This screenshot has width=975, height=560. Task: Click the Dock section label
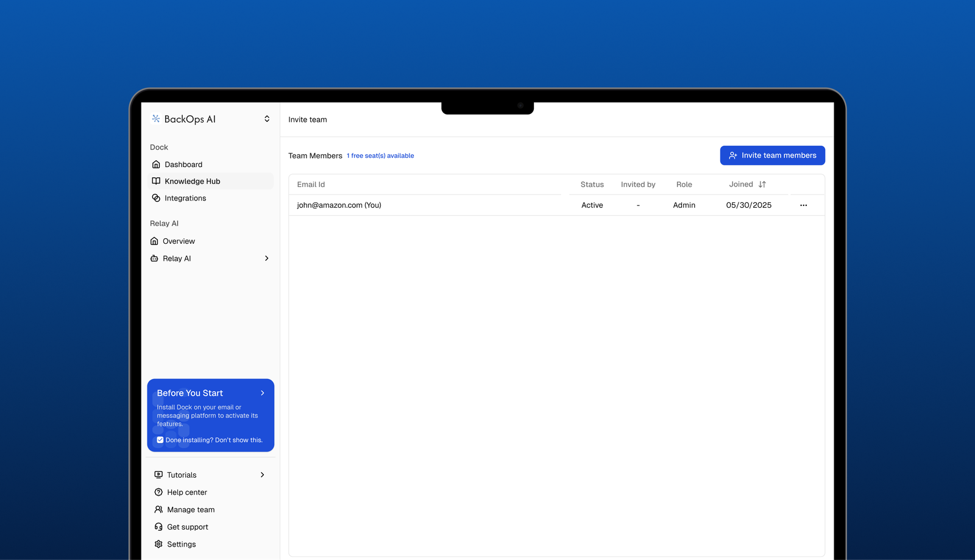pyautogui.click(x=159, y=147)
